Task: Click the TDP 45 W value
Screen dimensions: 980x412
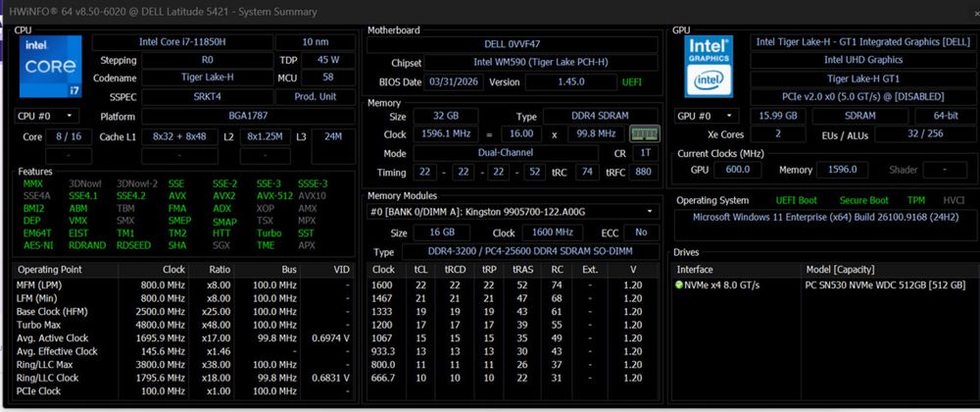Action: (328, 60)
